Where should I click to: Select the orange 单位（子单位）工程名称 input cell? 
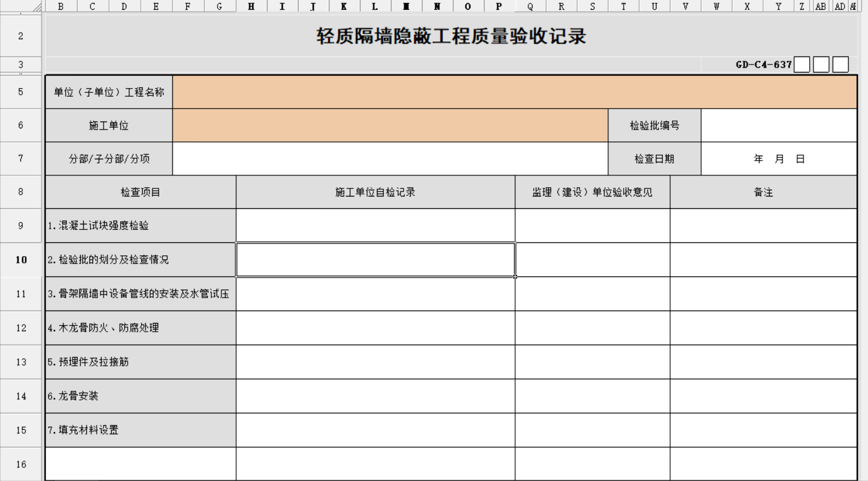pos(515,92)
